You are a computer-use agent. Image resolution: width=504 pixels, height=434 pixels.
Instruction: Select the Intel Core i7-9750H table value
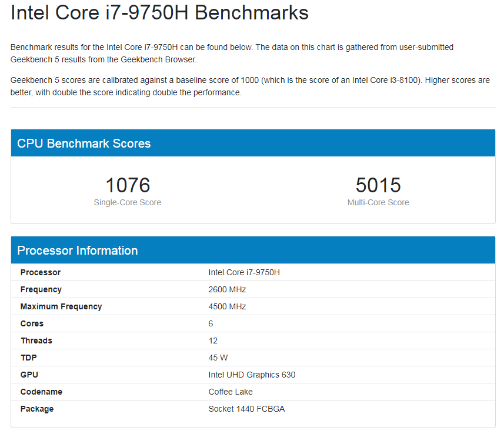[244, 272]
